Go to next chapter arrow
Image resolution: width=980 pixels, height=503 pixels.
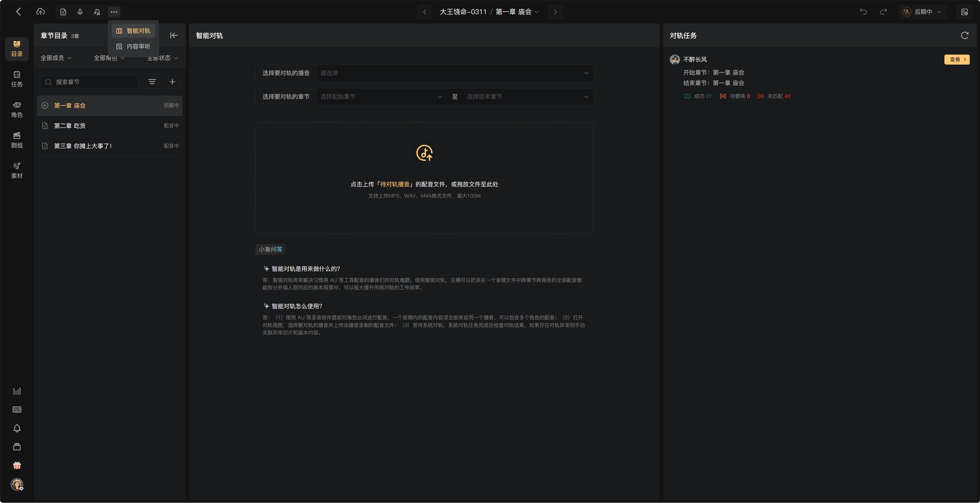click(x=555, y=12)
